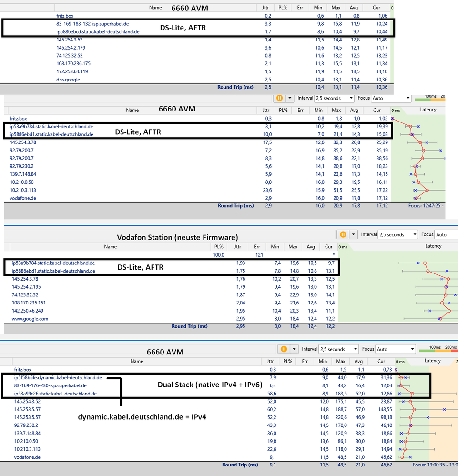Select 92.79.200.7 row with jitter 8,3
This screenshot has height=476, width=458.
pos(21,158)
